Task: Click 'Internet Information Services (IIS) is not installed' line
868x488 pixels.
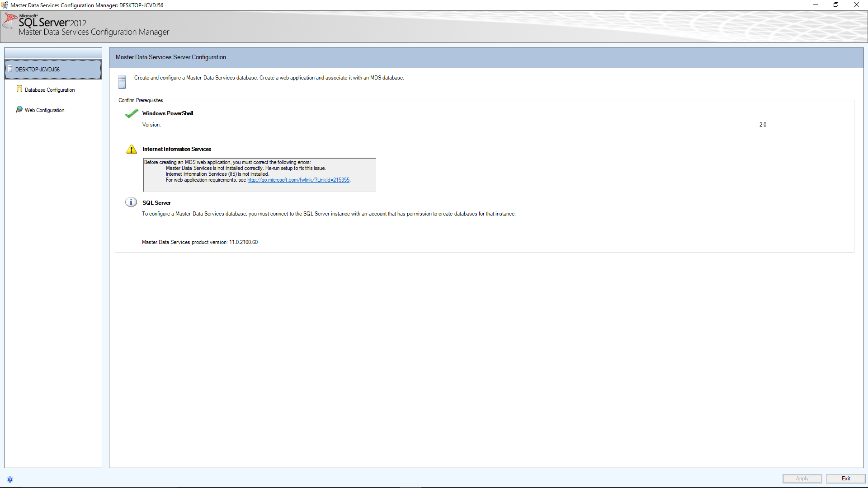Action: pyautogui.click(x=217, y=174)
